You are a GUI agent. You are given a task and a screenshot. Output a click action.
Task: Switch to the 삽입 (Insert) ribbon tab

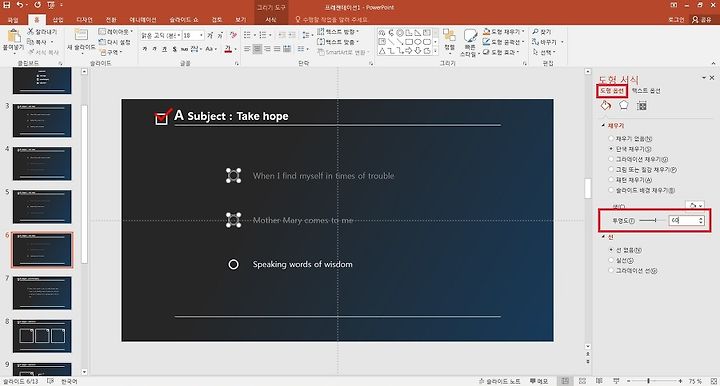[x=58, y=20]
